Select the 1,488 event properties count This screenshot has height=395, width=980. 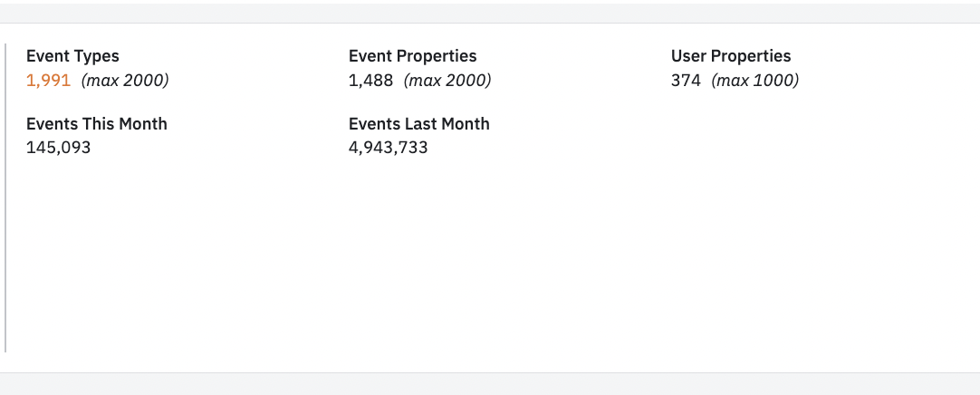pos(370,81)
